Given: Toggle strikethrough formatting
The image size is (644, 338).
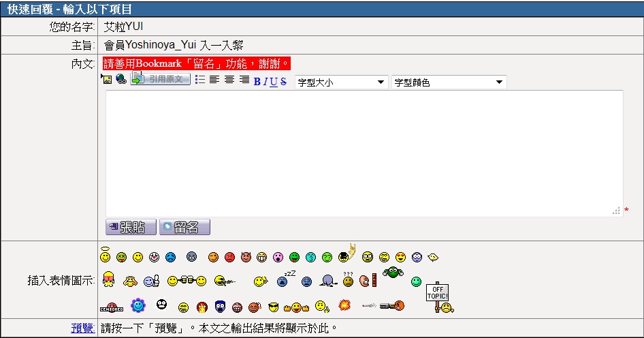Looking at the screenshot, I should coord(283,82).
